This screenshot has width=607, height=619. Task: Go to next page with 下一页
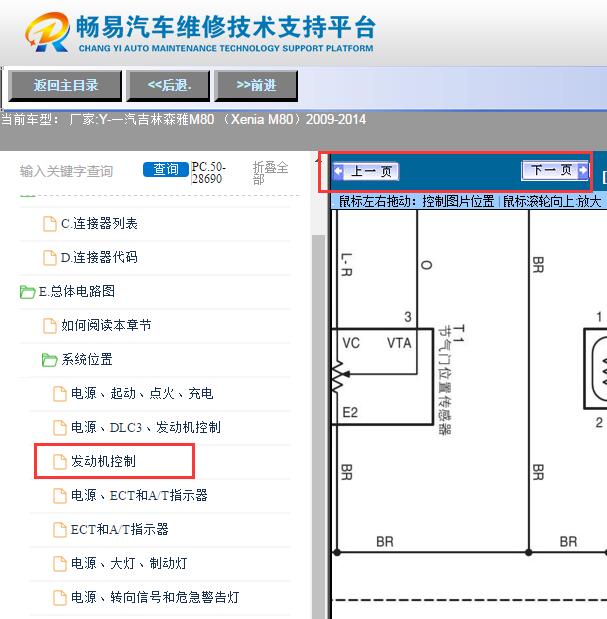[555, 171]
